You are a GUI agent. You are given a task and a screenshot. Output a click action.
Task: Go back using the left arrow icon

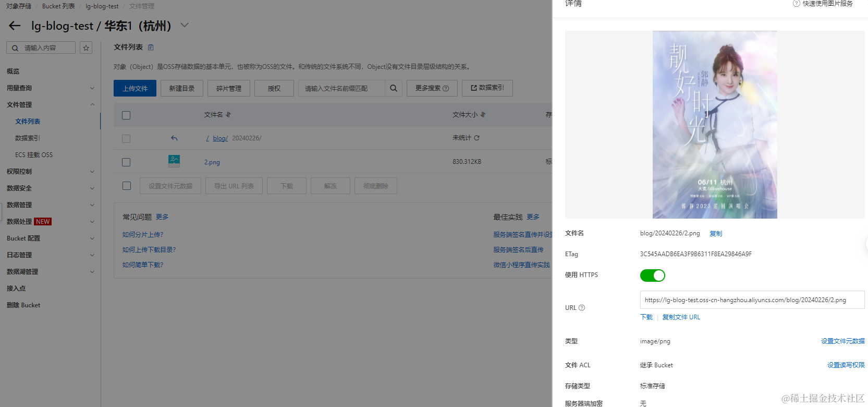click(15, 26)
